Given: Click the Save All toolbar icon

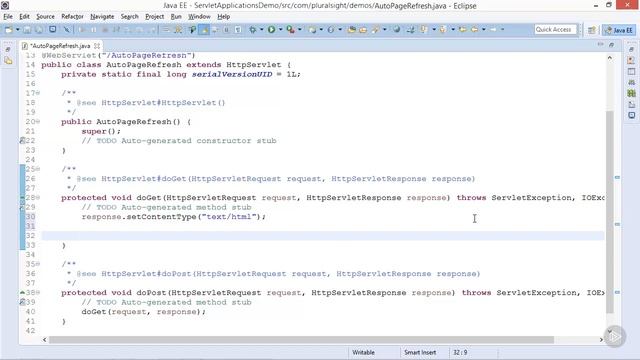Looking at the screenshot, I should coord(39,30).
